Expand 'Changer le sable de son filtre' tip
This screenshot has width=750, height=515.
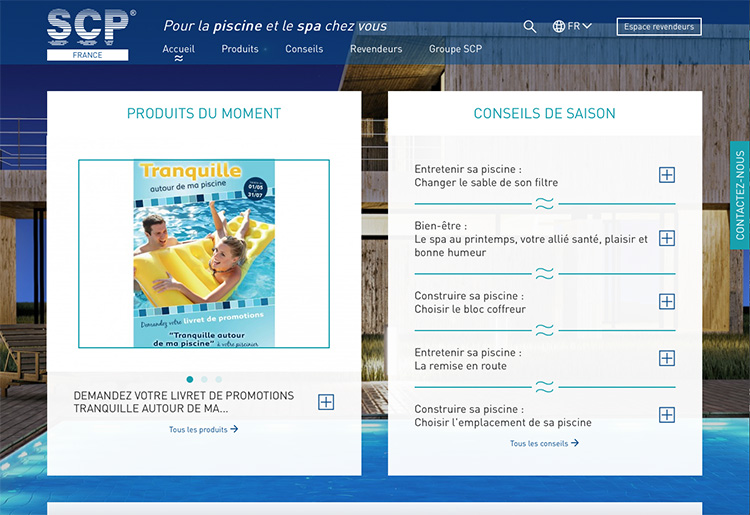[667, 175]
